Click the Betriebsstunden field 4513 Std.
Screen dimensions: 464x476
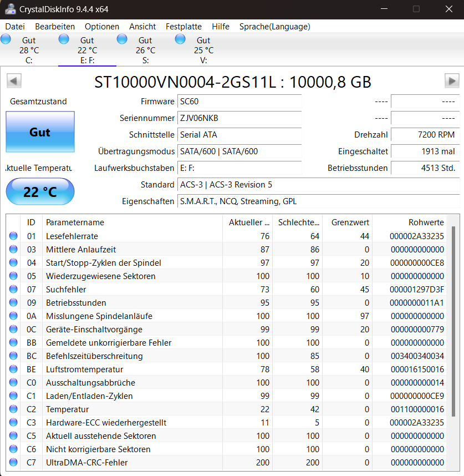tap(425, 168)
